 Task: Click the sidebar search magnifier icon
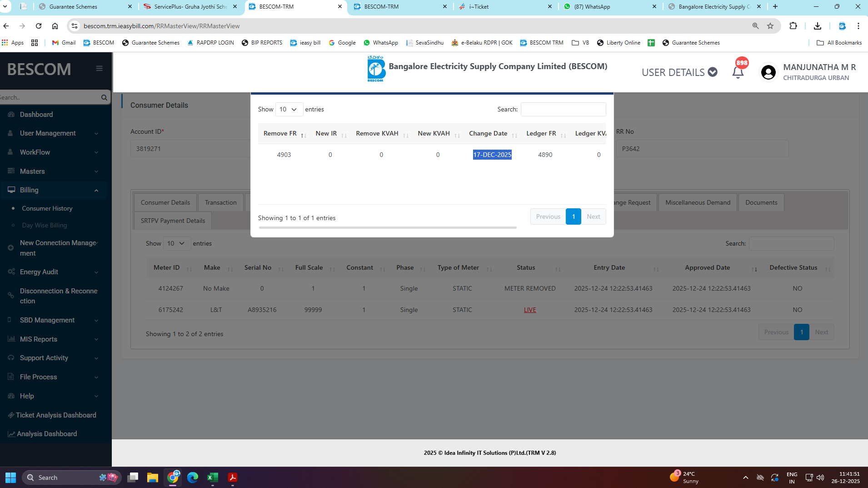(x=104, y=97)
